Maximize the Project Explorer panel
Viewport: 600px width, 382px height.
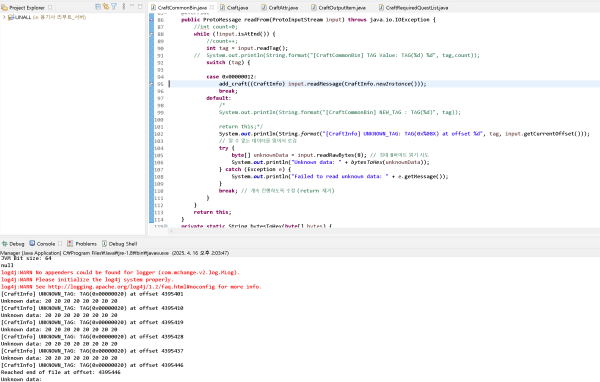tap(140, 6)
